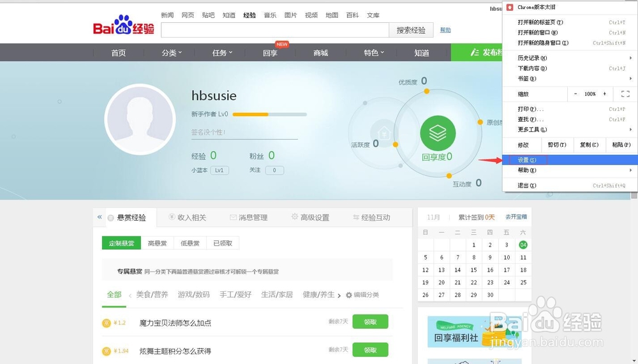Switch to 收入相关 tab
The image size is (638, 364).
tap(188, 217)
